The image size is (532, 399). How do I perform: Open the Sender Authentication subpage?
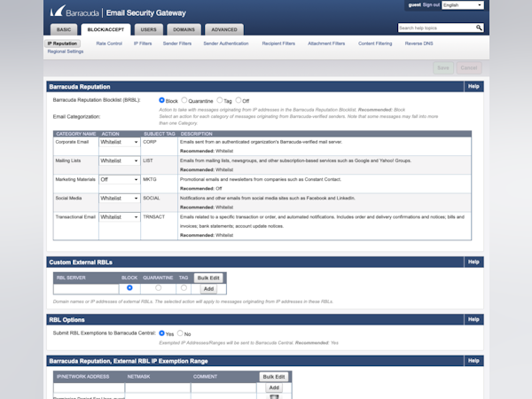point(226,43)
